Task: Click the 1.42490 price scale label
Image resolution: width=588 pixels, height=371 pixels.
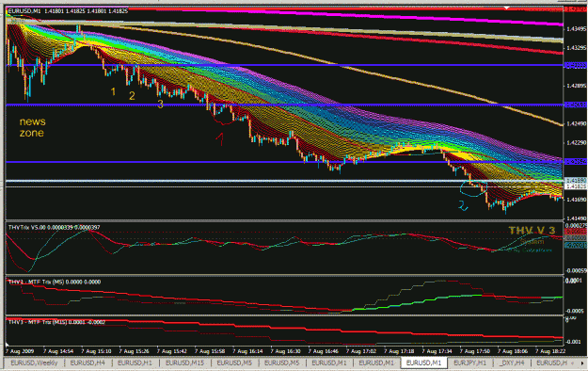Action: click(x=577, y=123)
